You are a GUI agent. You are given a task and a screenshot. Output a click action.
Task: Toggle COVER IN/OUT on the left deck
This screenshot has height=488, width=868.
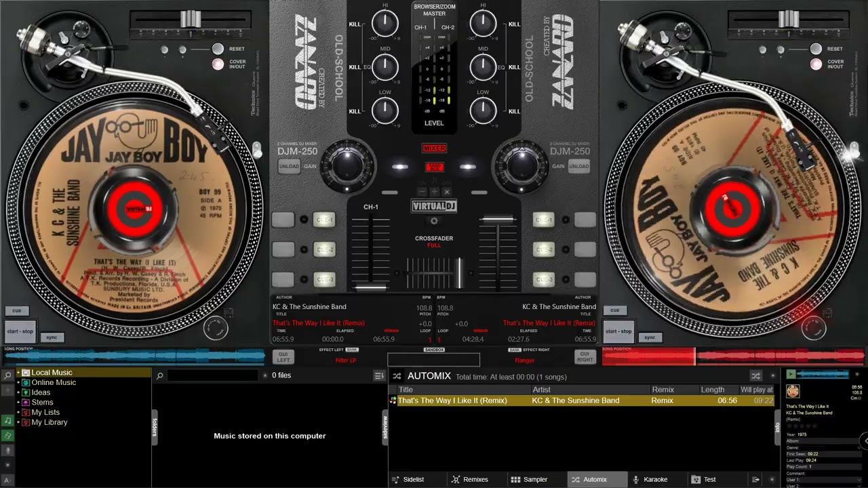pyautogui.click(x=218, y=64)
